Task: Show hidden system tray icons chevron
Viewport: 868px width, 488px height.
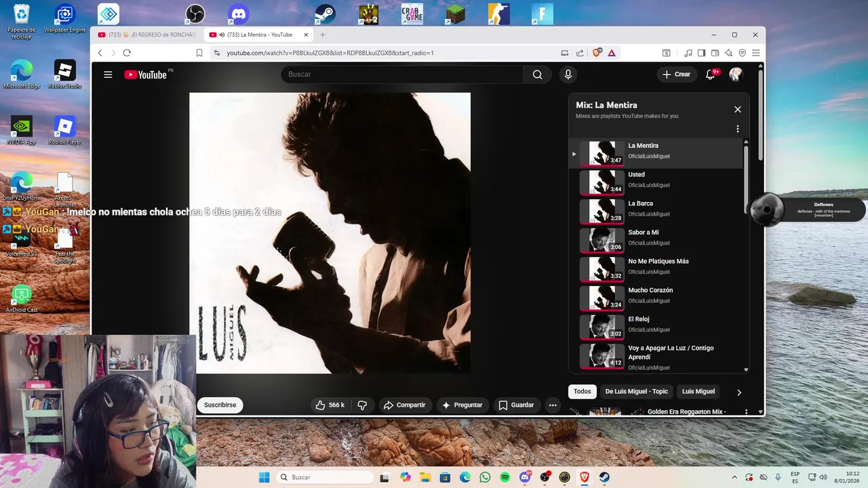Action: 734,477
